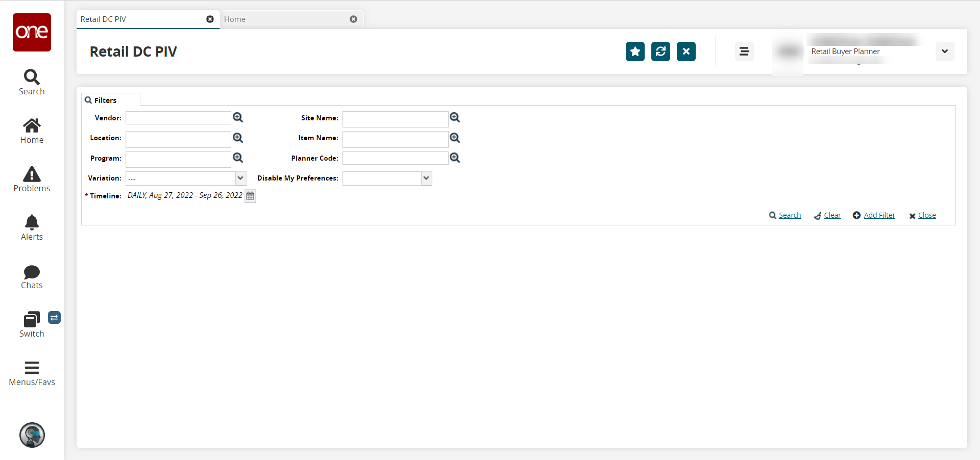The image size is (980, 460).
Task: Focus the Site Name input field
Action: [x=395, y=119]
